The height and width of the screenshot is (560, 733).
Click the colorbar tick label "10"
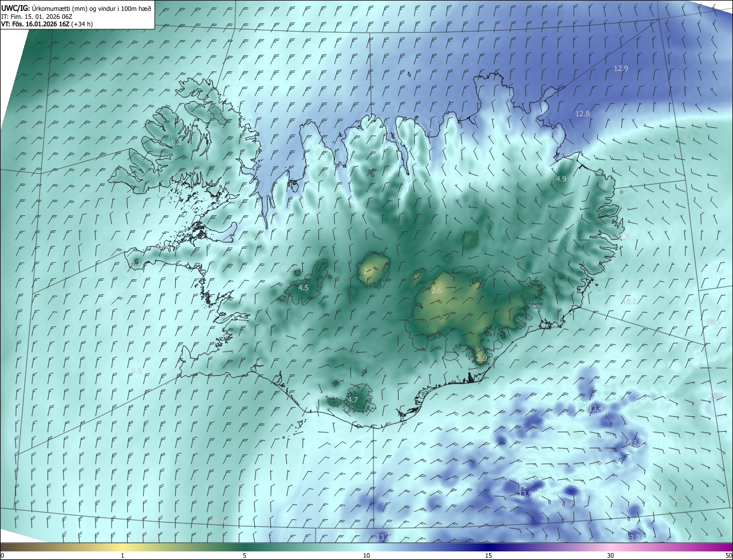point(366,556)
